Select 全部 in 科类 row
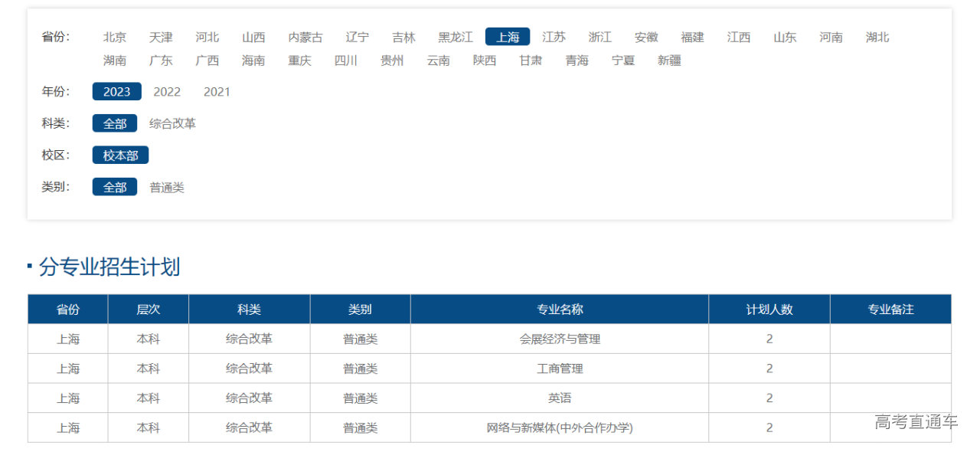The image size is (980, 452). click(115, 123)
